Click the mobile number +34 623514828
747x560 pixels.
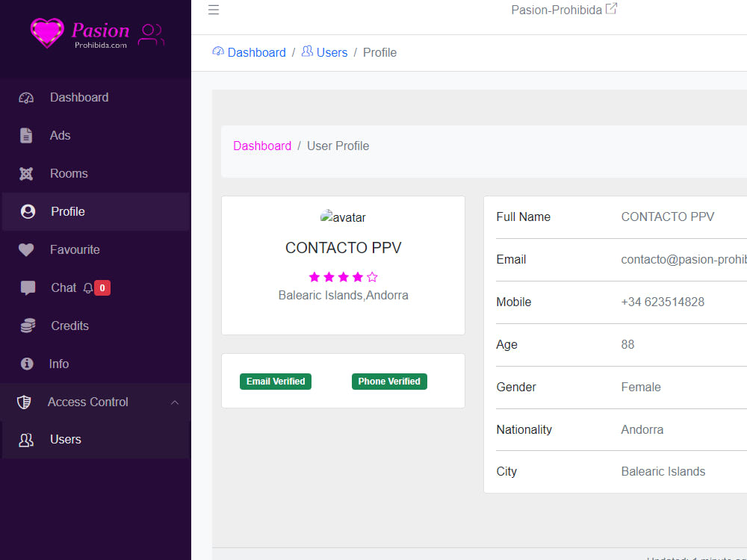point(663,302)
